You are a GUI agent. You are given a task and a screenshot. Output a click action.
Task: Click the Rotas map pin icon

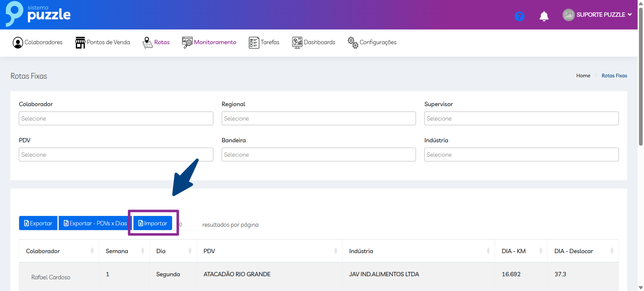tap(147, 43)
